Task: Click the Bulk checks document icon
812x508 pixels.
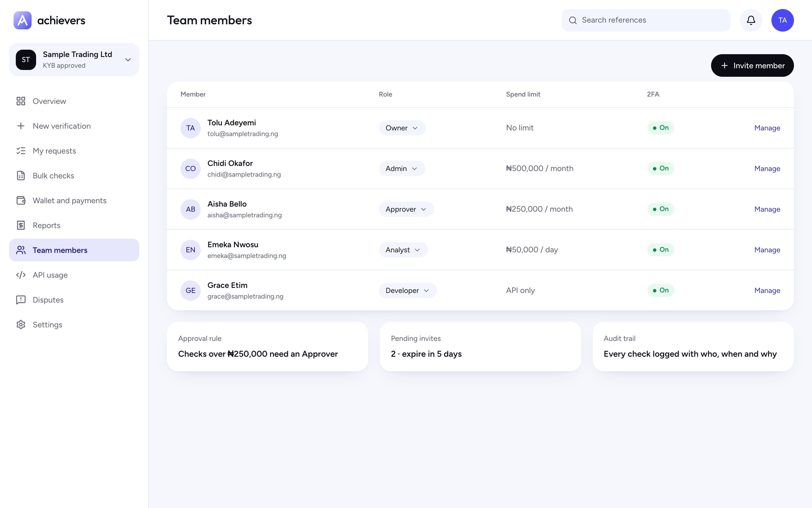Action: click(x=21, y=176)
